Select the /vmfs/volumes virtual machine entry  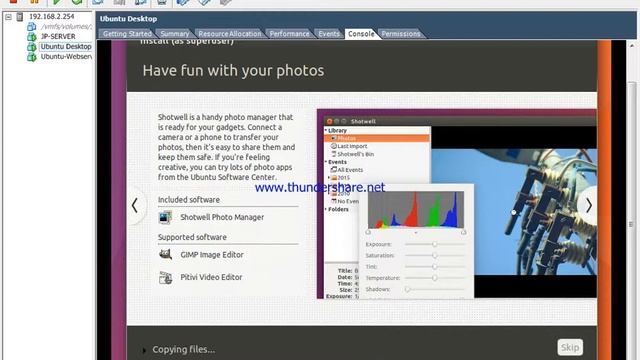(66, 27)
